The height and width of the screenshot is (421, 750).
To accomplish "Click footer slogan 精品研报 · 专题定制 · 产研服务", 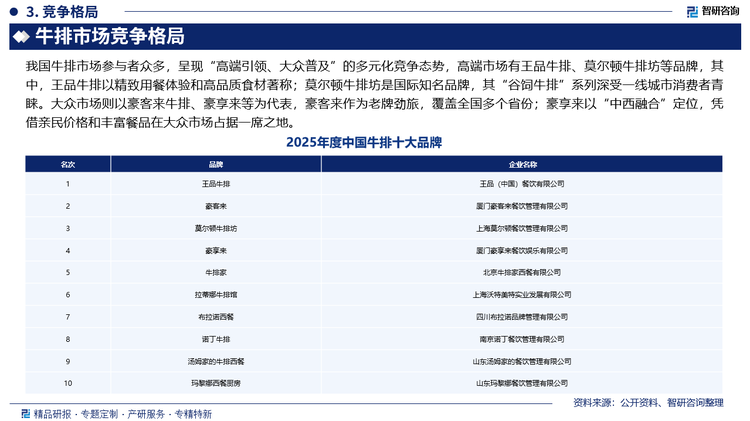I will 99,414.
